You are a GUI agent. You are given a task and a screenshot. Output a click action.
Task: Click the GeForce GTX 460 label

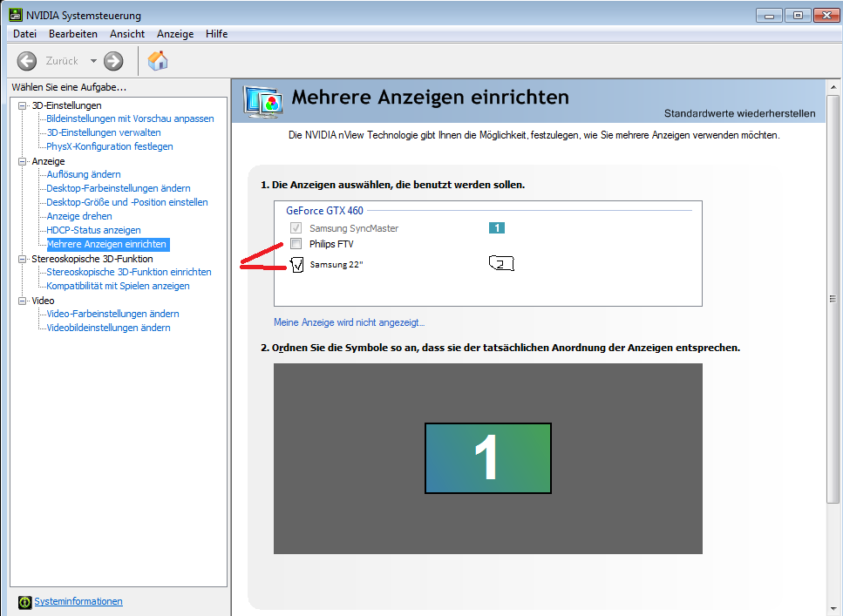[324, 211]
